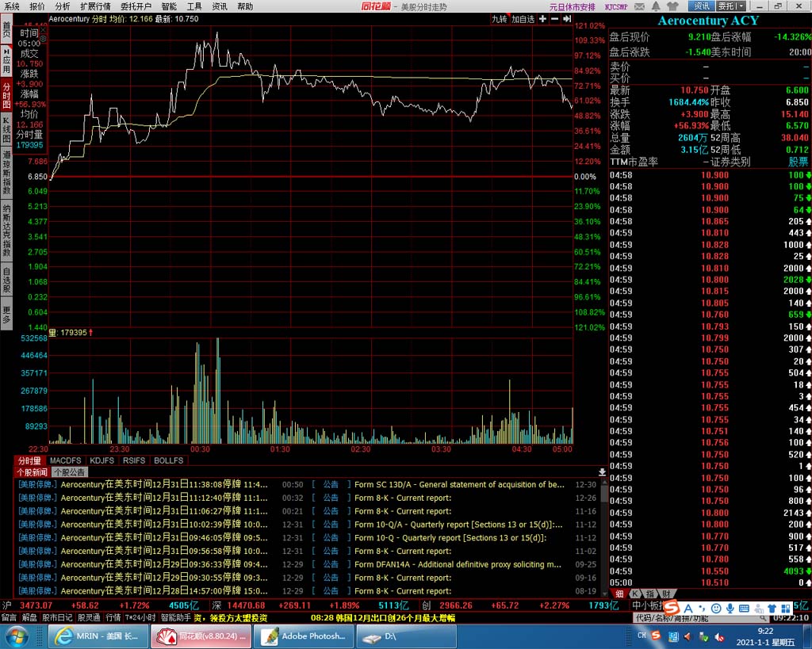Zoom out chart with the minus icon

click(x=554, y=19)
